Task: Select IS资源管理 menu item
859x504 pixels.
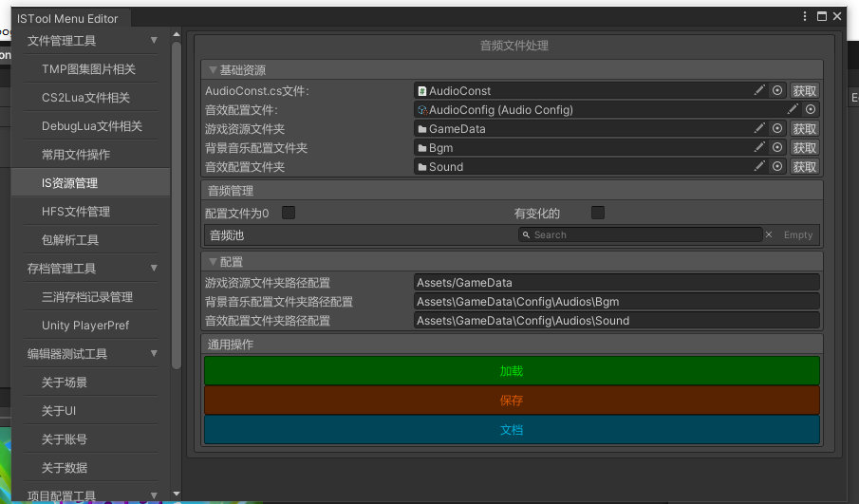Action: [x=90, y=182]
